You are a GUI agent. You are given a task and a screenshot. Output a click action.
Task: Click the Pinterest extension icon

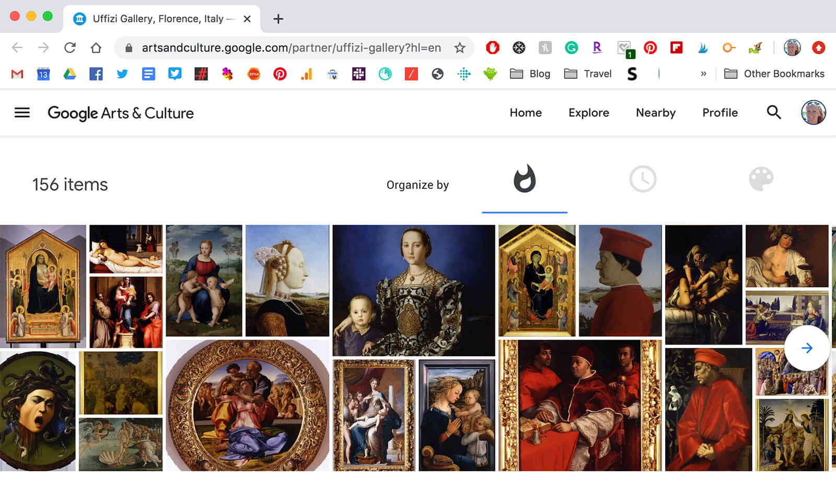click(650, 48)
